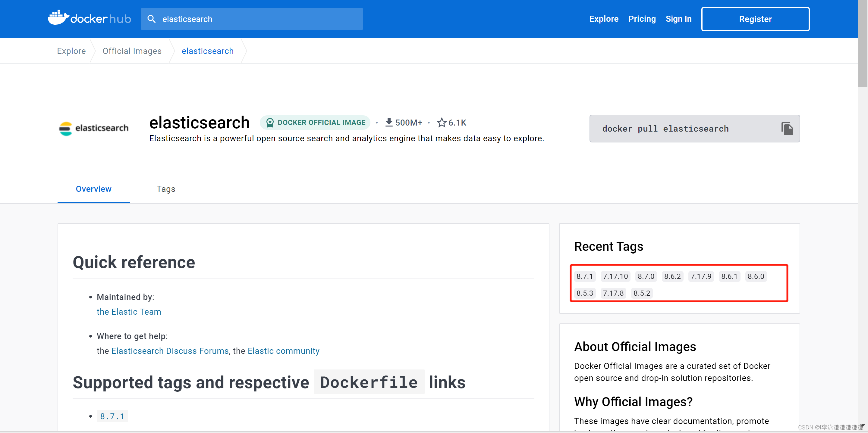Open Official Images from the breadcrumb
This screenshot has height=433, width=868.
point(132,51)
